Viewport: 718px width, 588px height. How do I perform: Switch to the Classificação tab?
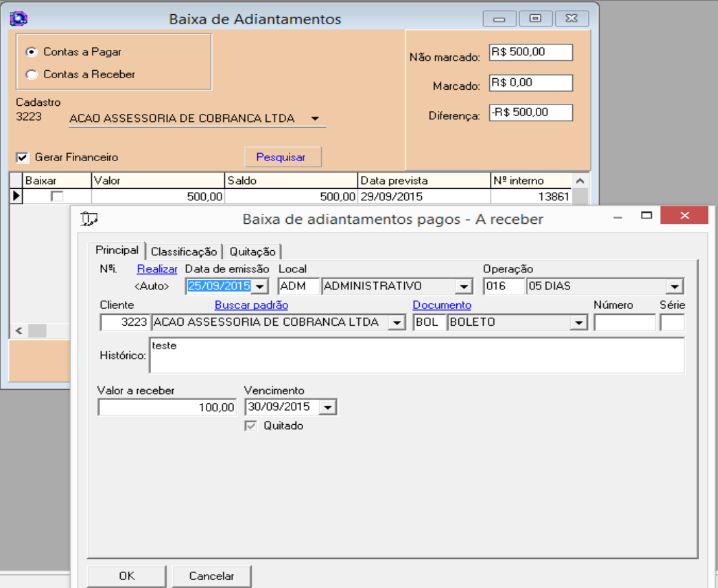[184, 252]
